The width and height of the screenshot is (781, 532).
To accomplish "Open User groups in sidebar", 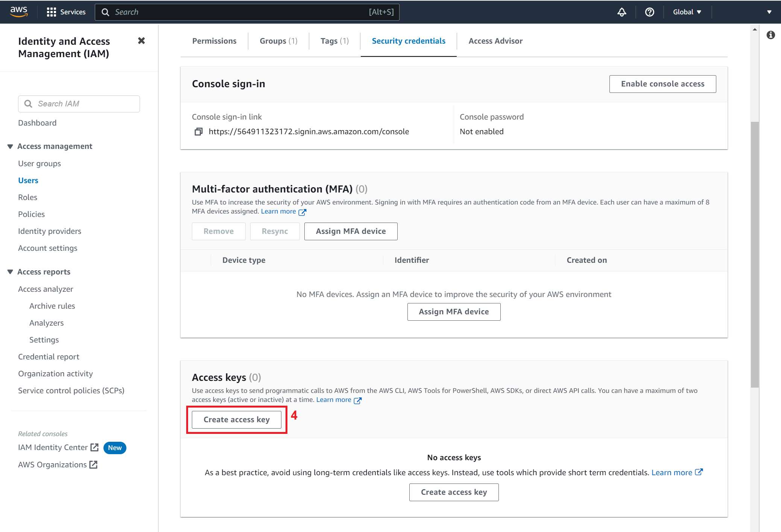I will click(40, 164).
